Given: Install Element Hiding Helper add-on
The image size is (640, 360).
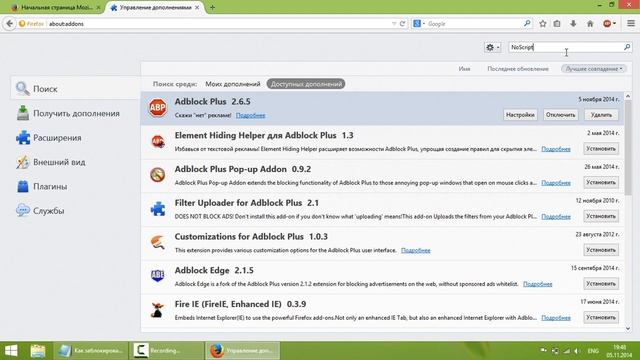Looking at the screenshot, I should [601, 149].
